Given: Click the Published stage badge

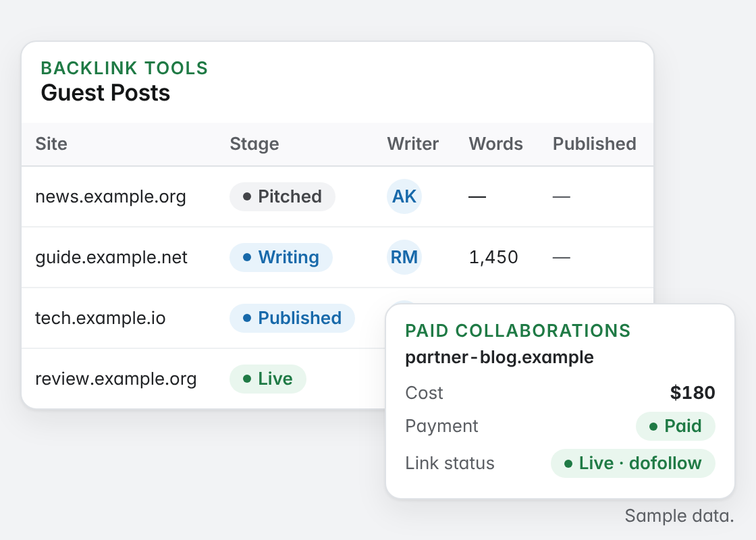Looking at the screenshot, I should [x=292, y=318].
